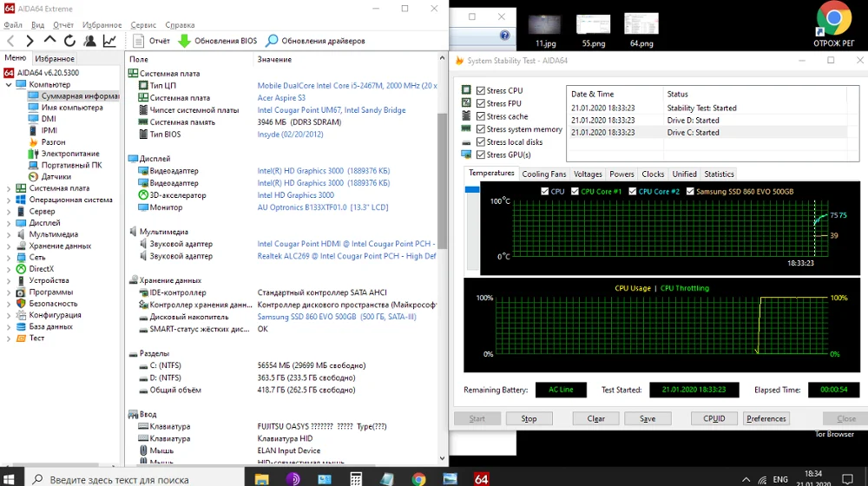The height and width of the screenshot is (486, 868).
Task: Open the Файл menu
Action: [13, 25]
